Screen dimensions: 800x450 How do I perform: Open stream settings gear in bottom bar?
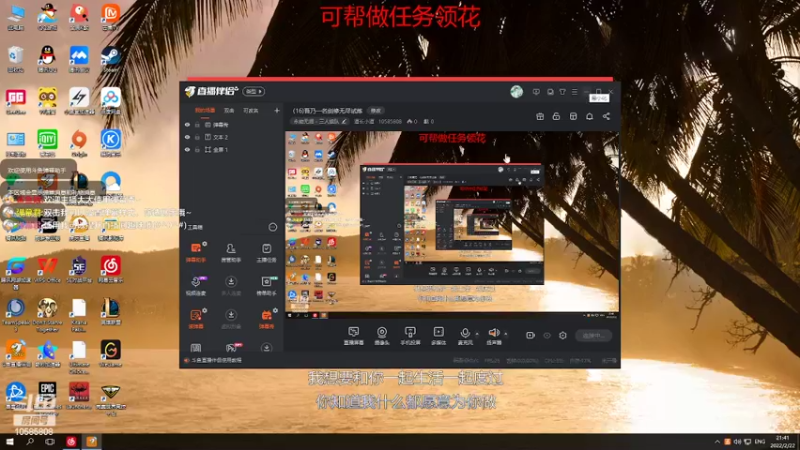[563, 335]
